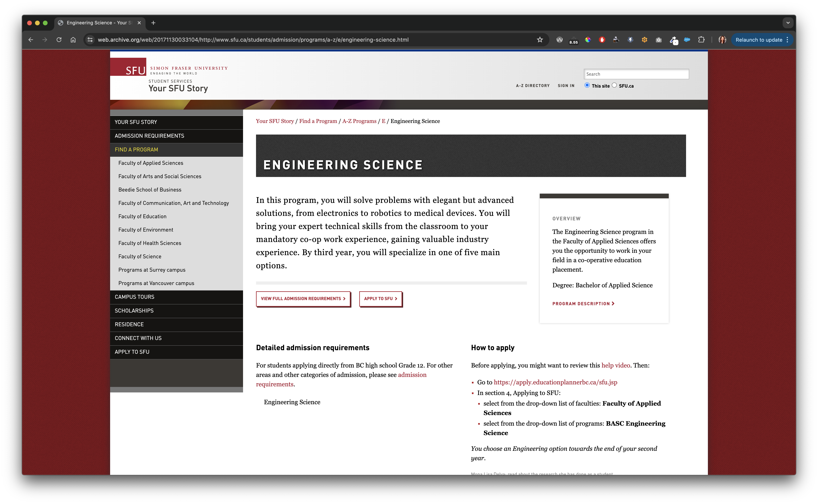Open Chrome's three-dot menu

pyautogui.click(x=787, y=40)
